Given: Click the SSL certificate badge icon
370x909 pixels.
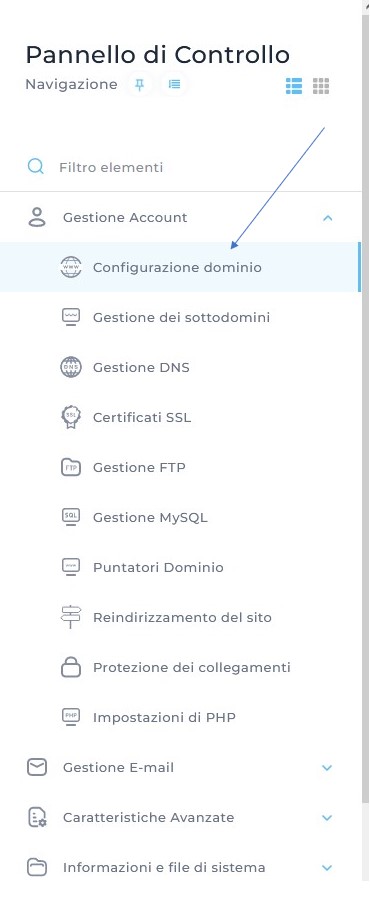Looking at the screenshot, I should pyautogui.click(x=71, y=417).
